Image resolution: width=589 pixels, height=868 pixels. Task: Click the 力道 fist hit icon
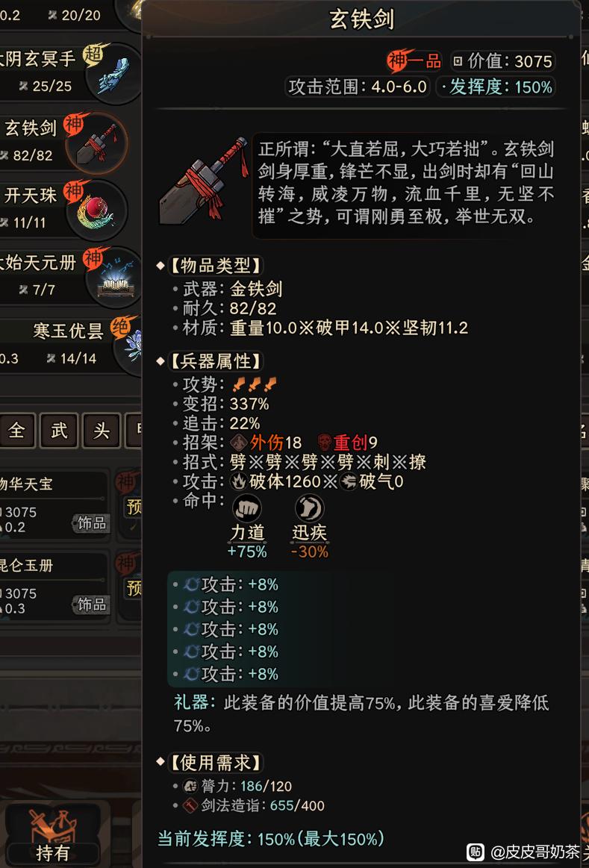click(246, 508)
